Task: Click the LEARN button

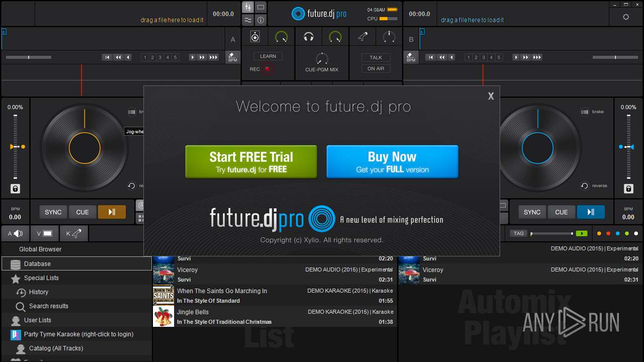Action: [x=268, y=56]
